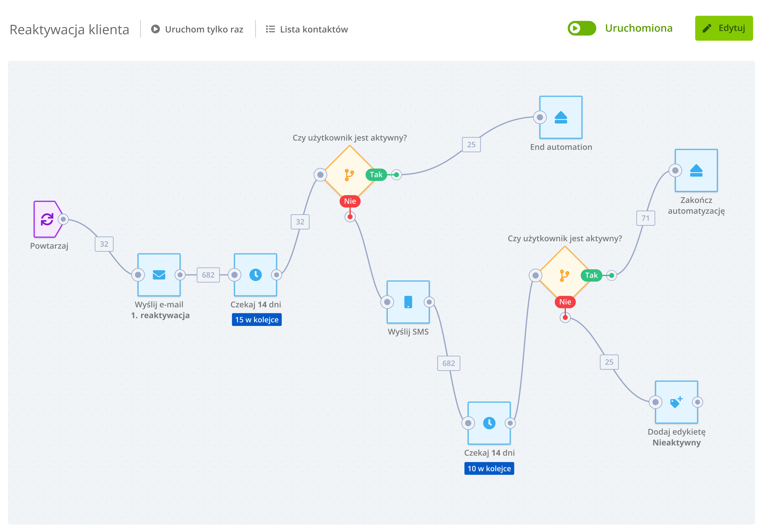Click the 'Wyślij SMS' label

coord(408,332)
